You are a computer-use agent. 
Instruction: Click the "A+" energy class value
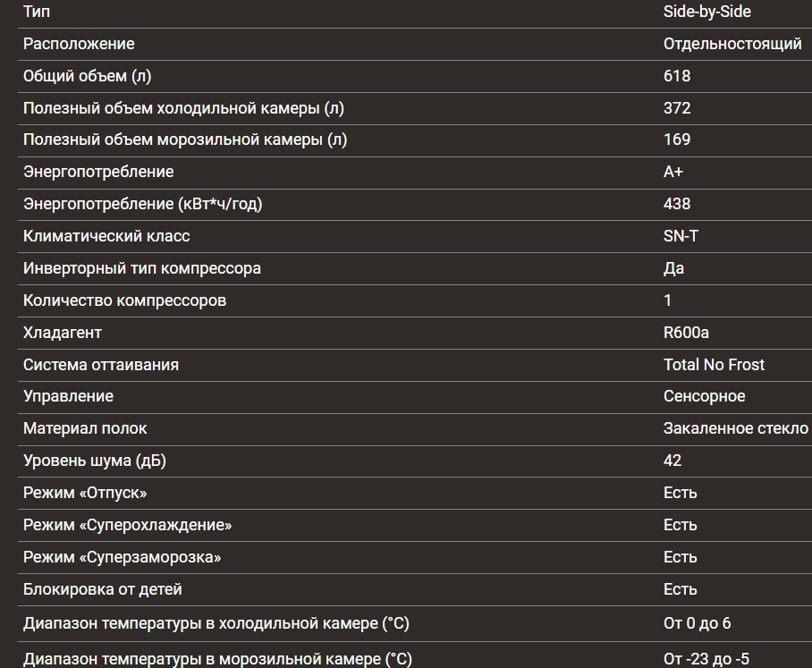673,172
